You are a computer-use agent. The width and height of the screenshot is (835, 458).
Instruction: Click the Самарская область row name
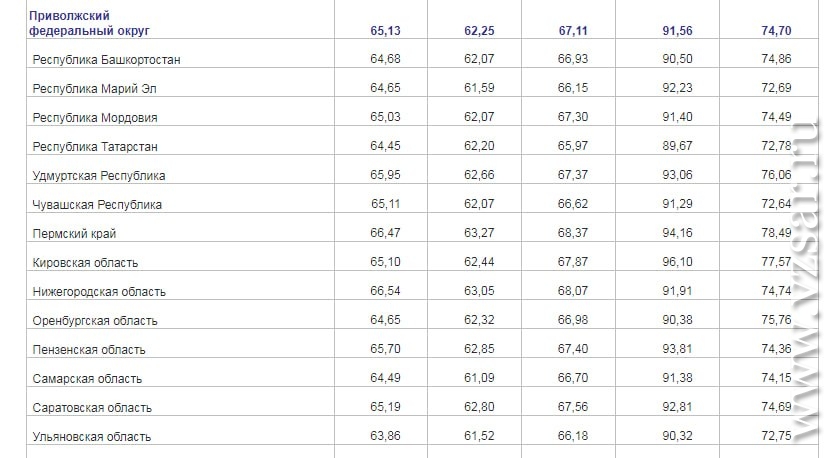tap(87, 379)
